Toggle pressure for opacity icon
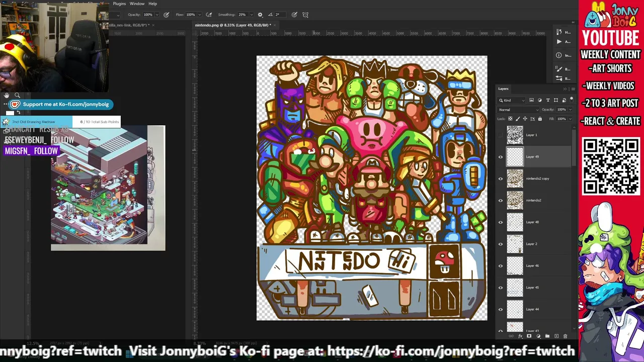The width and height of the screenshot is (644, 362). (167, 15)
